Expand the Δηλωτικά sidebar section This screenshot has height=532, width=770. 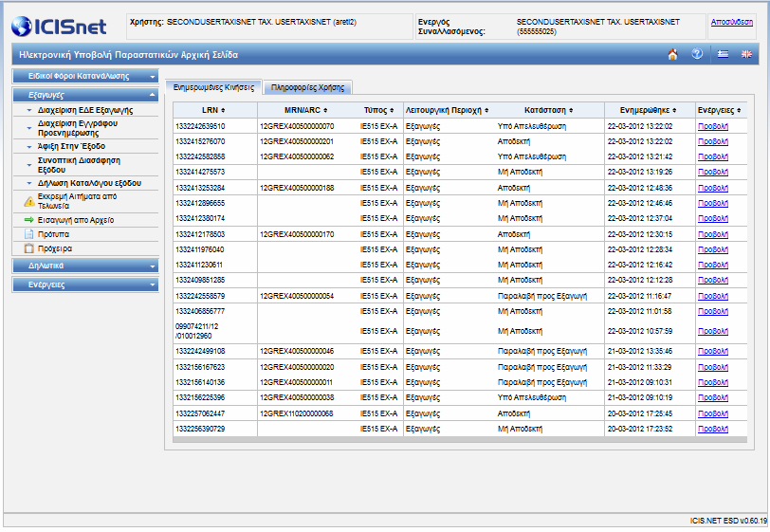tap(85, 266)
